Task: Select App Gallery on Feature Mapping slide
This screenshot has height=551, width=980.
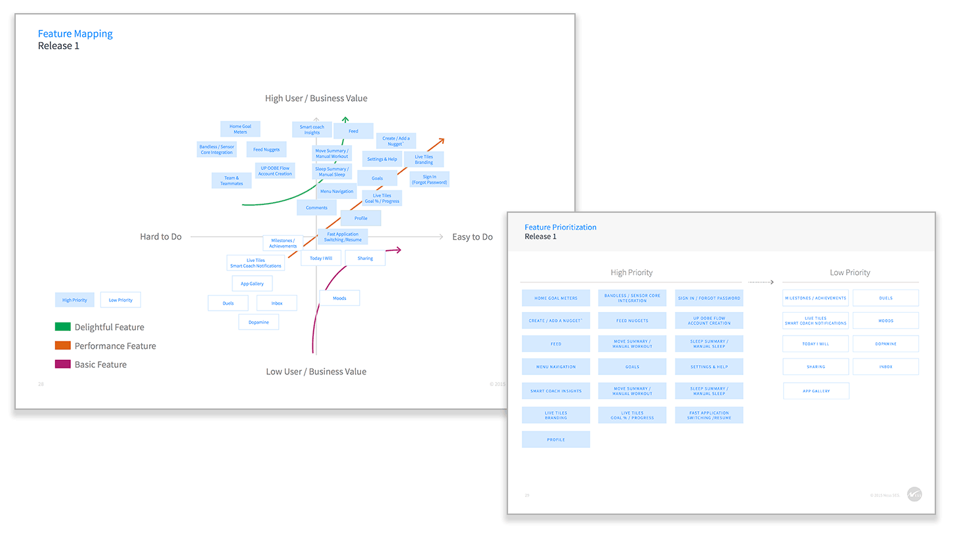Action: pos(252,284)
